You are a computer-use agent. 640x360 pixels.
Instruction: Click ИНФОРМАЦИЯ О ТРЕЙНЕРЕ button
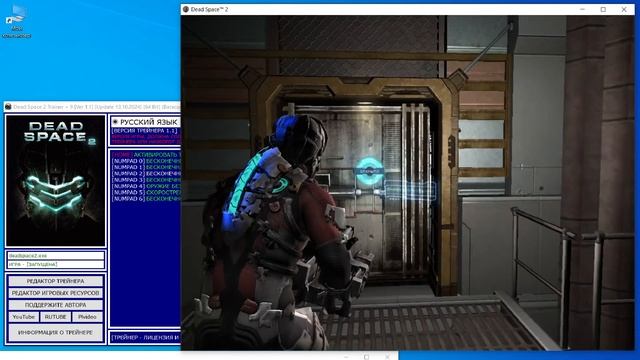[56, 333]
